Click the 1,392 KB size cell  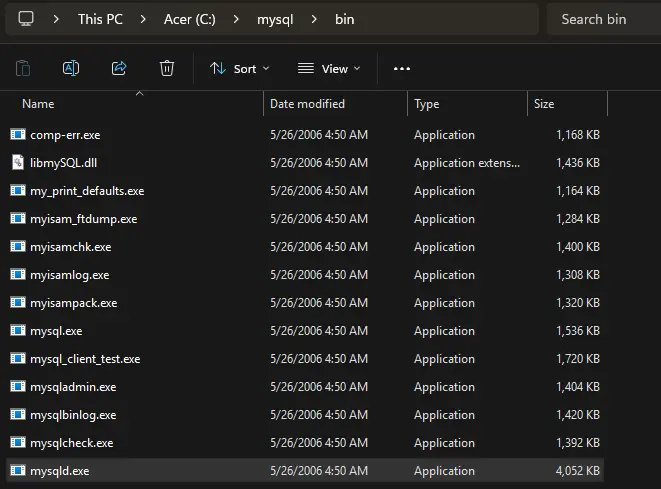pos(578,442)
